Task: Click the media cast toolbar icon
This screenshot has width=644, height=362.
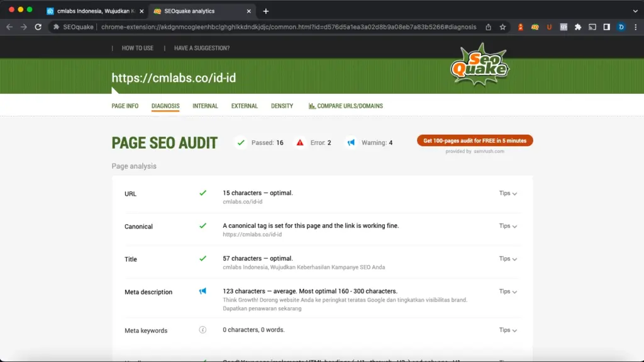Action: point(592,26)
